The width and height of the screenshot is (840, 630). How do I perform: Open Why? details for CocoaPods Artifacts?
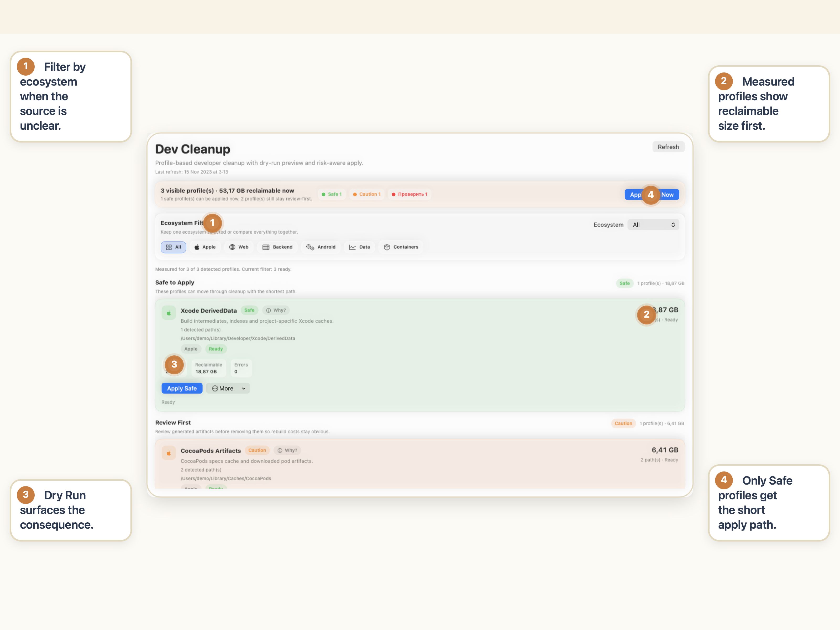(287, 450)
